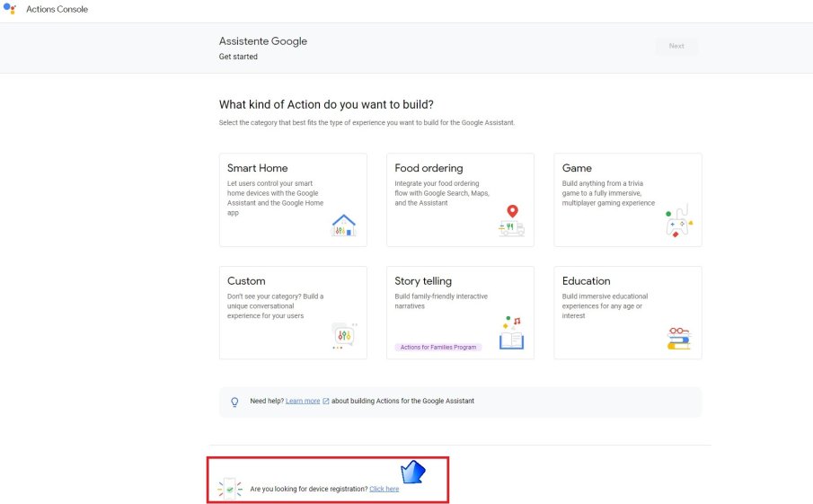The image size is (813, 504).
Task: Click 'Build immersive educational experiences' text
Action: click(x=605, y=306)
